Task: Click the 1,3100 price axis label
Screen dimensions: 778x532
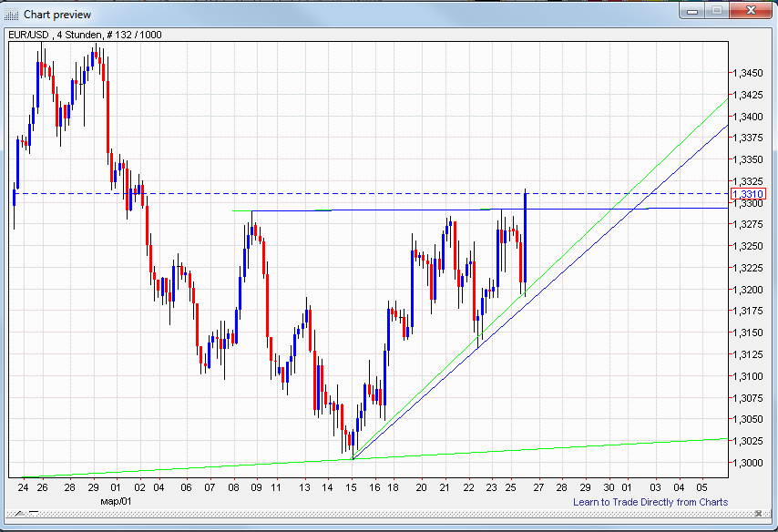Action: 748,376
